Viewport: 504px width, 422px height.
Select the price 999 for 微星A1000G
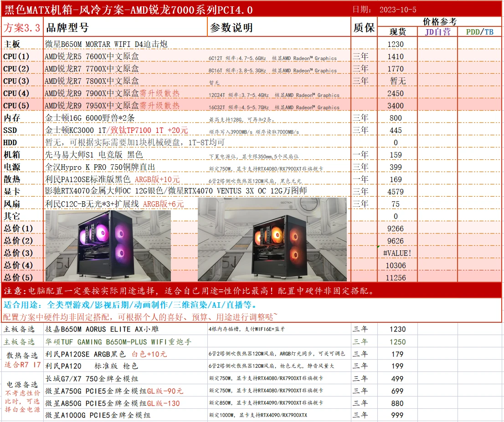click(397, 415)
